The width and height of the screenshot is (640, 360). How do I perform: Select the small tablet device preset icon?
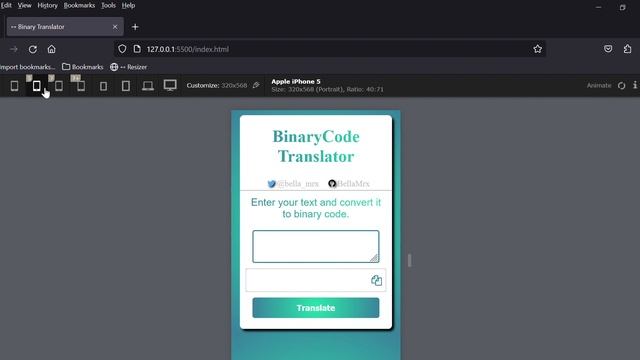pos(103,86)
